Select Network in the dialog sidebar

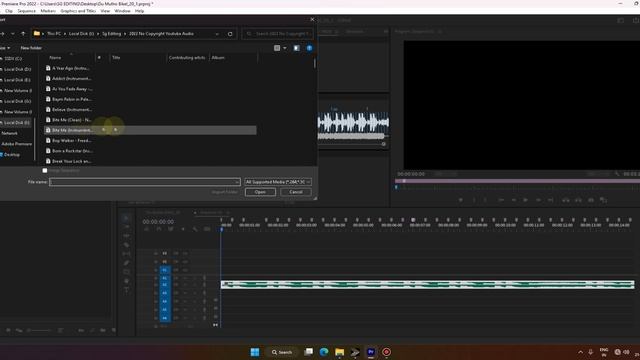point(9,133)
